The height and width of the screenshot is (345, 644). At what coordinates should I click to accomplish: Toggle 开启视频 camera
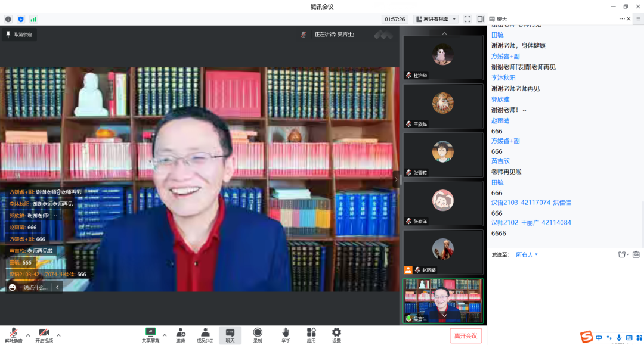point(44,335)
